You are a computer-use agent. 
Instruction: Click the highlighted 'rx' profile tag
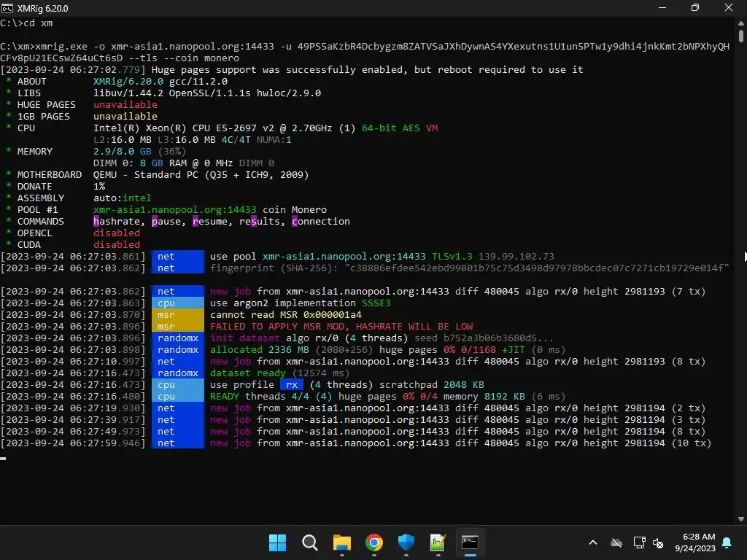(x=292, y=385)
